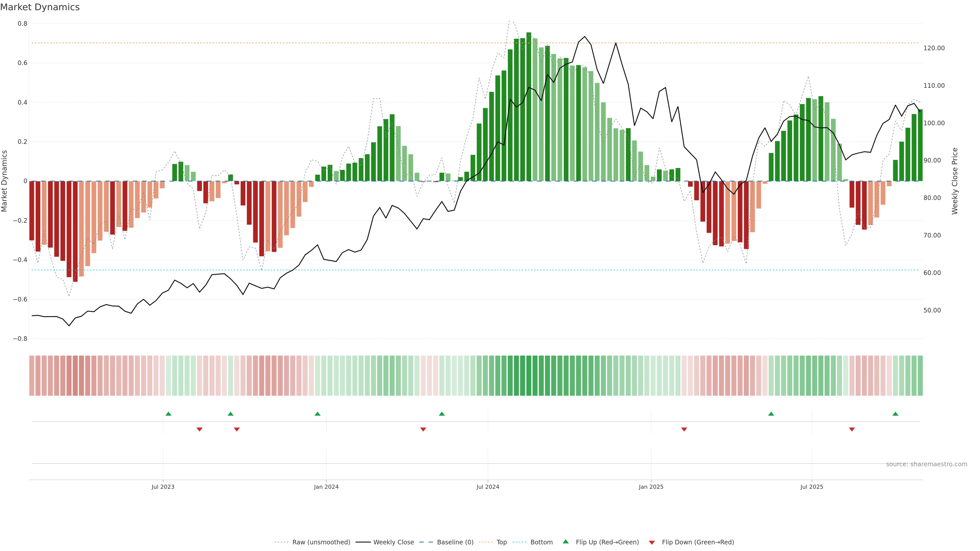
Task: Toggle the Bottom threshold legend entry
Action: pyautogui.click(x=541, y=542)
